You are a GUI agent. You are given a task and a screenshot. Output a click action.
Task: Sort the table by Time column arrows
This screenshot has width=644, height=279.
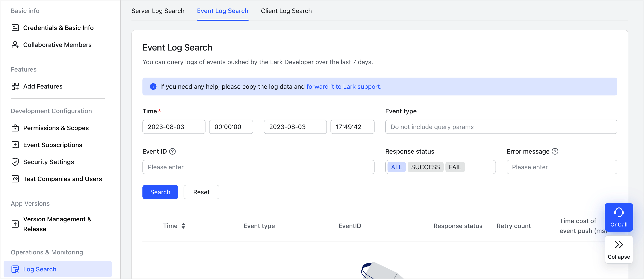point(183,226)
